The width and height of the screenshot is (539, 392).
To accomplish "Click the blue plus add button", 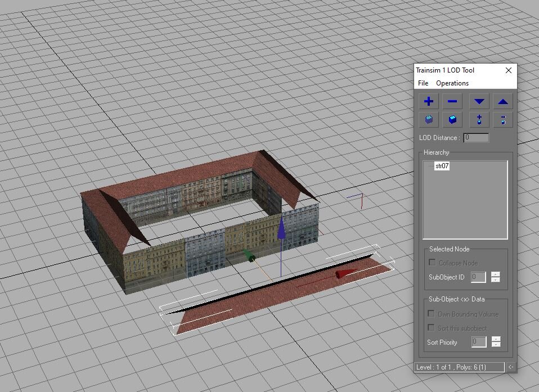I will (429, 101).
